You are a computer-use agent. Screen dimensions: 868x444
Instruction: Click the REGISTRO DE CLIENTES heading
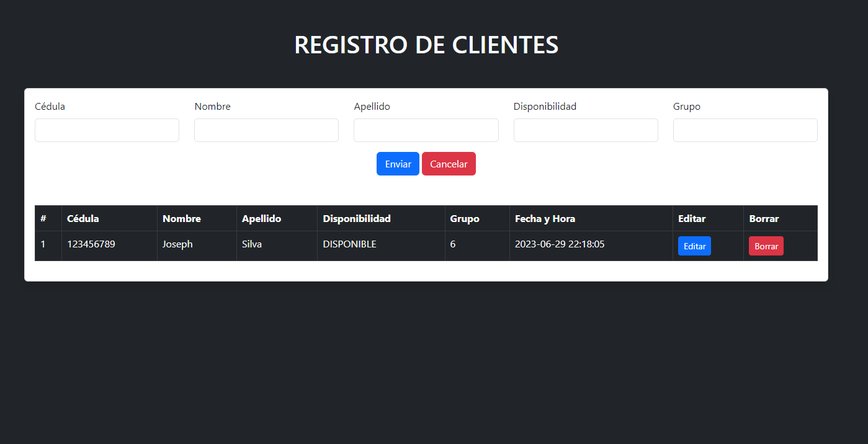click(426, 45)
